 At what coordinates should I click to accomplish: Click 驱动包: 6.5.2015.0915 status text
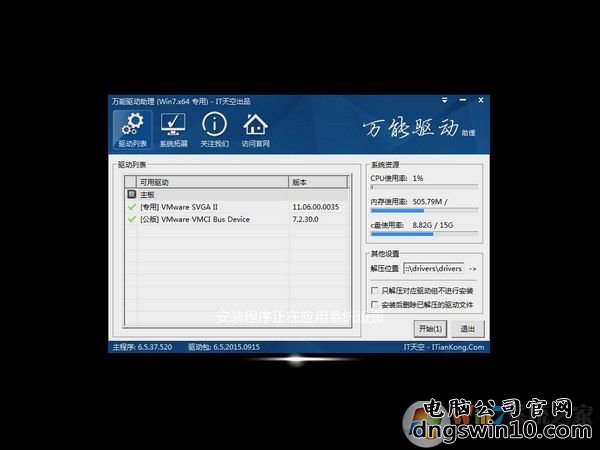pyautogui.click(x=223, y=347)
